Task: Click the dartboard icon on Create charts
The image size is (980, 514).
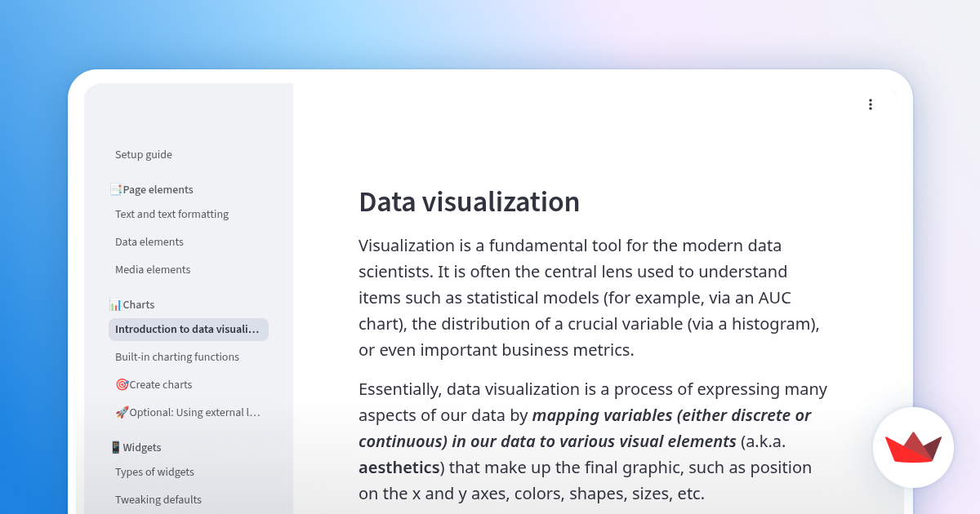Action: point(122,383)
